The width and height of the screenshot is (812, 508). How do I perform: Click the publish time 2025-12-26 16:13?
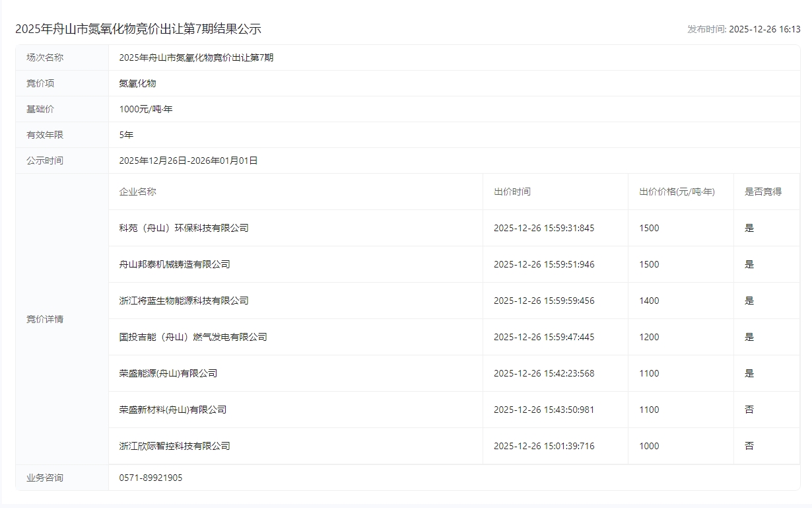[x=764, y=29]
